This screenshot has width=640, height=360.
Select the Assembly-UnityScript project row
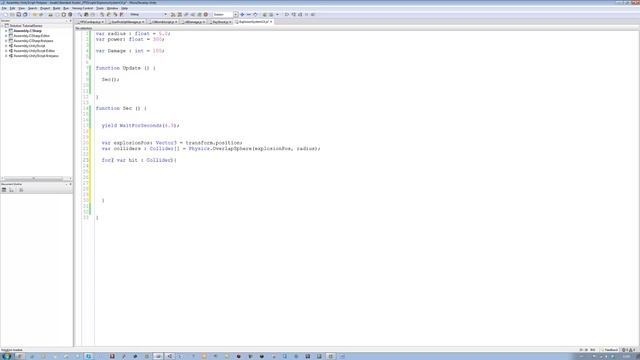coord(29,46)
